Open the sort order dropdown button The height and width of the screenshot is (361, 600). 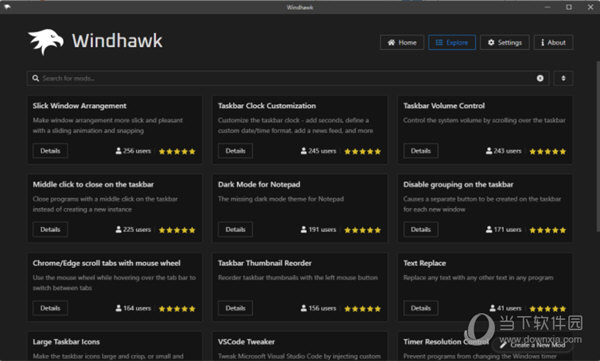(563, 78)
